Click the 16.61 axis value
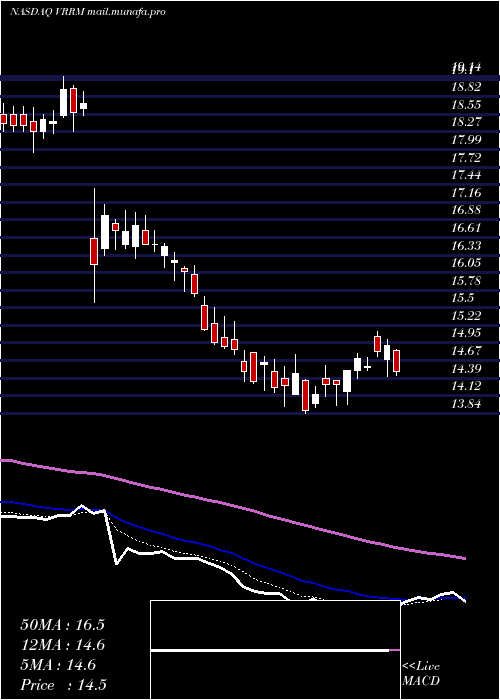 pyautogui.click(x=467, y=228)
